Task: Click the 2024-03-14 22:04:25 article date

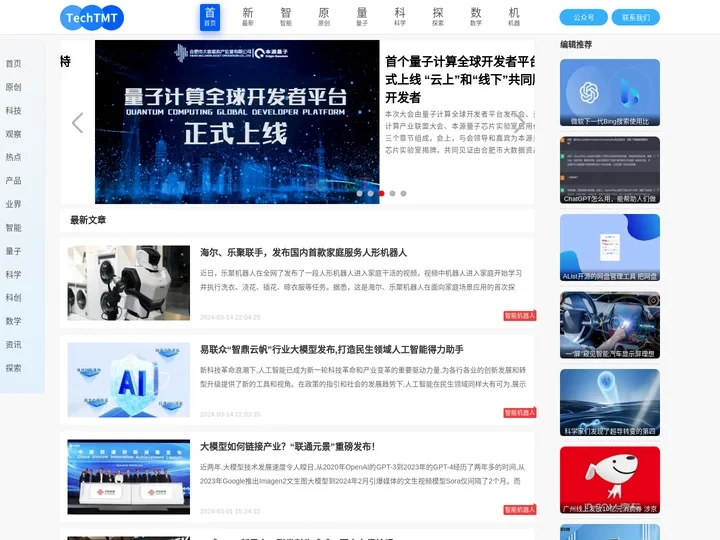Action: click(x=230, y=317)
